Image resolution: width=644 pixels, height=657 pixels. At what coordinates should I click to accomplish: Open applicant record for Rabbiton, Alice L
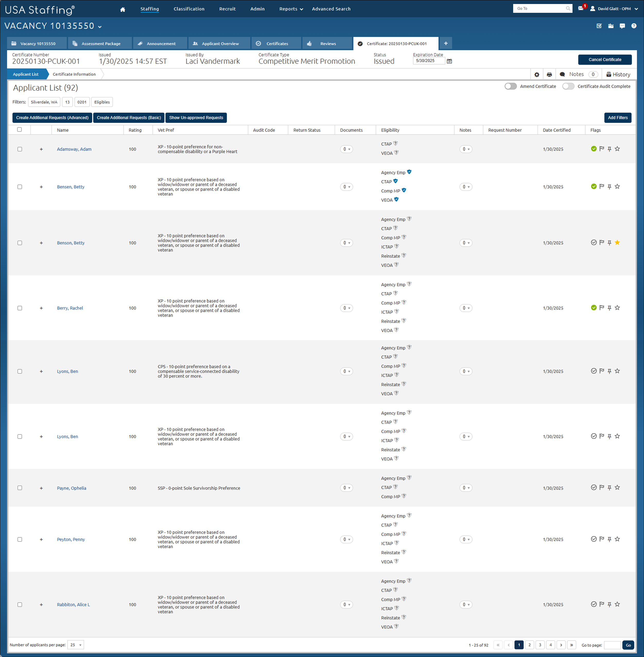[x=73, y=604]
